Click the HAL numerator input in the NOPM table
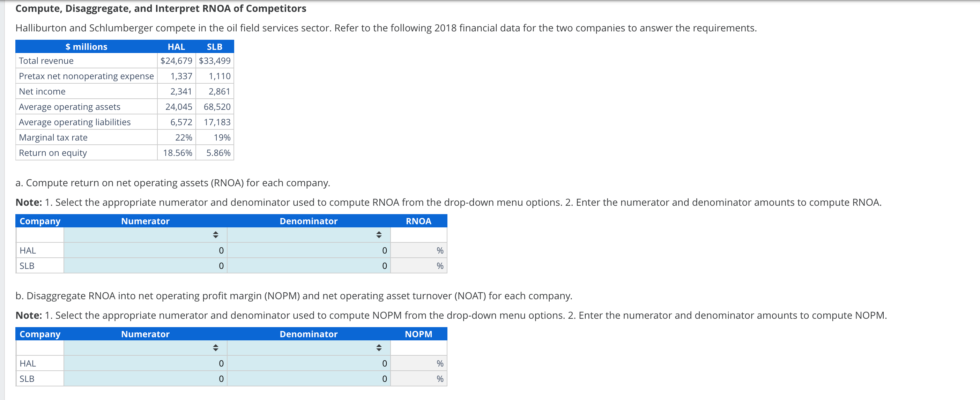980x400 pixels. click(144, 363)
